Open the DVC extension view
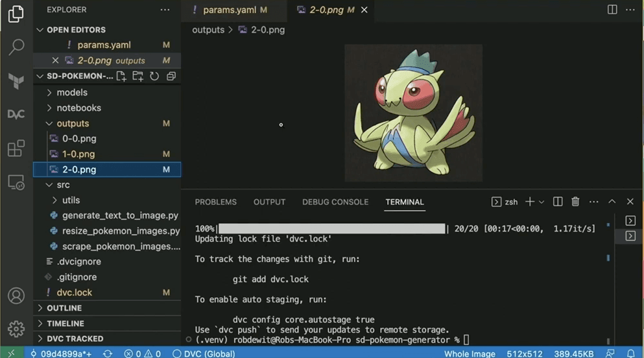Screen dimensions: 644x358 point(16,114)
